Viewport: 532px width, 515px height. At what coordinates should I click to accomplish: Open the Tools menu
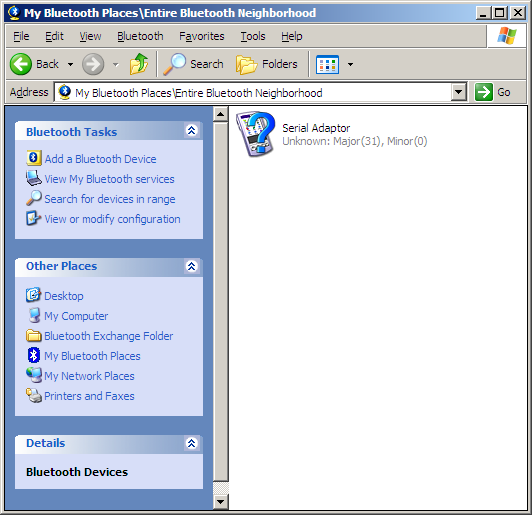click(x=253, y=36)
